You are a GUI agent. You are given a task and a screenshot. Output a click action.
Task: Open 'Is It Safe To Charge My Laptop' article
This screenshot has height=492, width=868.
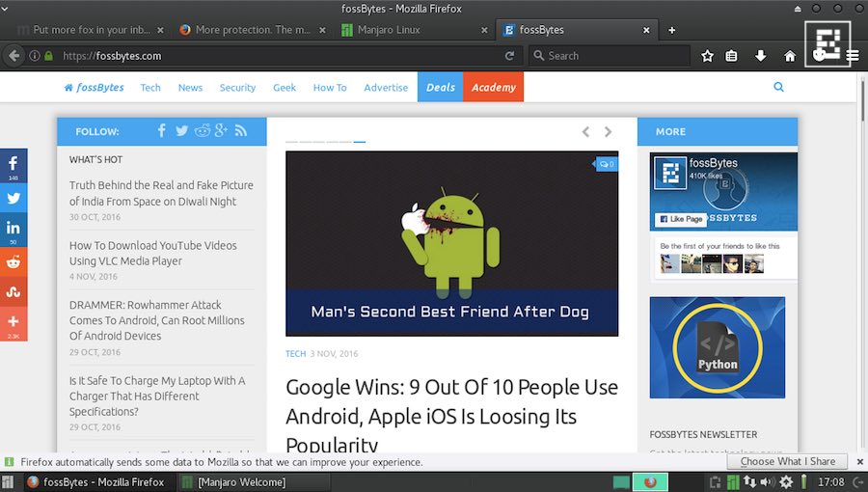click(x=156, y=396)
